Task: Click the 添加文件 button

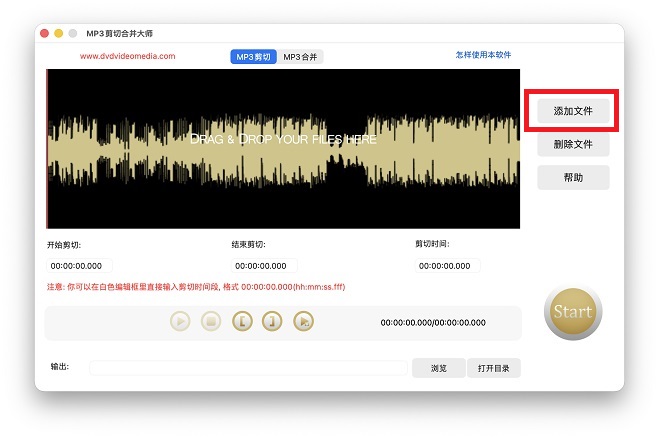Action: [573, 111]
